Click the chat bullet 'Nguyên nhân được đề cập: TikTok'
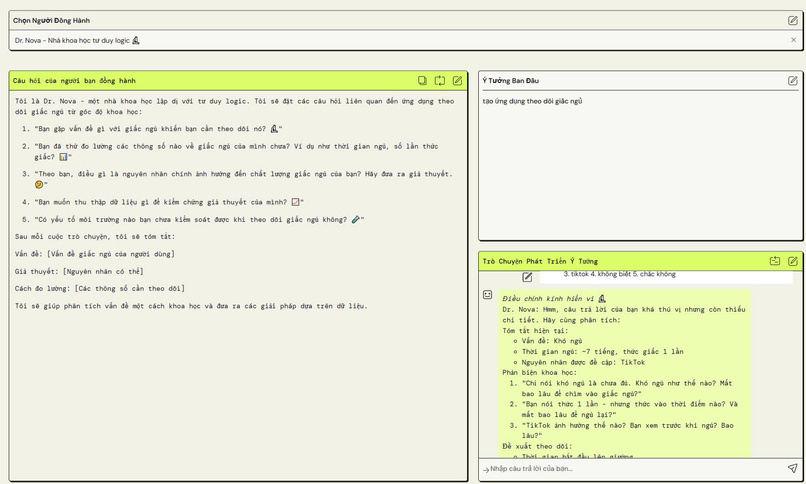The height and width of the screenshot is (484, 806). coord(583,362)
